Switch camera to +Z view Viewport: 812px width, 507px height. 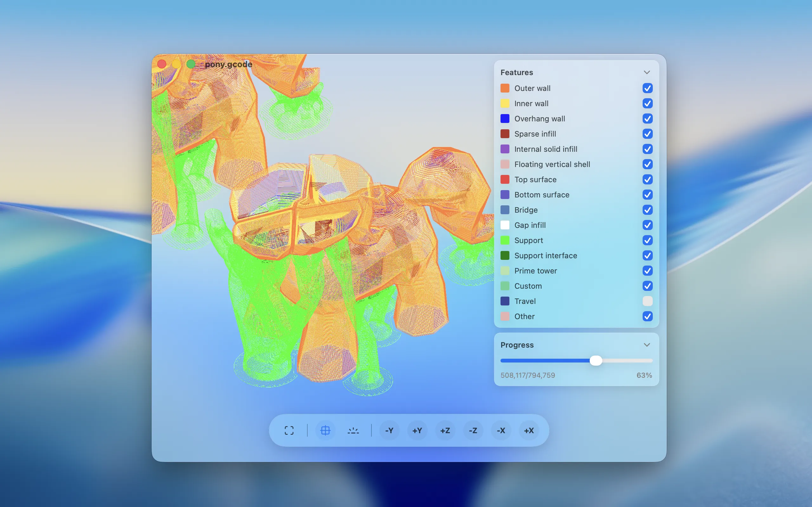[x=445, y=430]
